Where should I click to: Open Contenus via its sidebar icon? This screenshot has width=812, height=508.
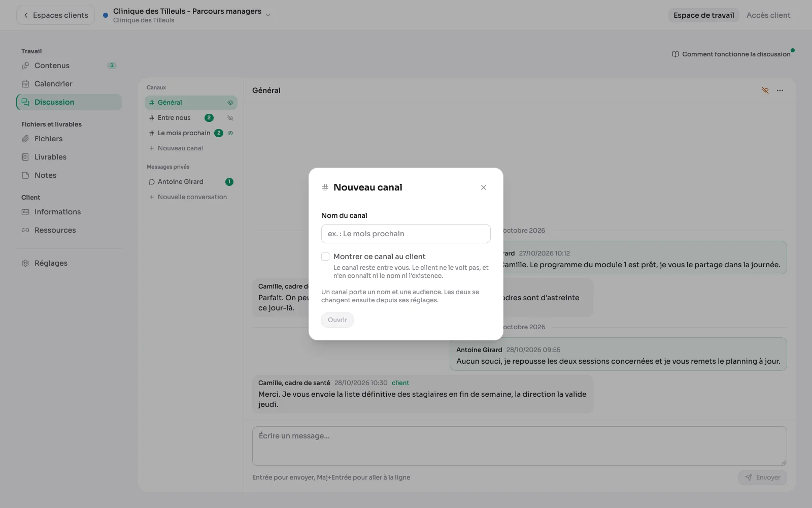coord(25,66)
